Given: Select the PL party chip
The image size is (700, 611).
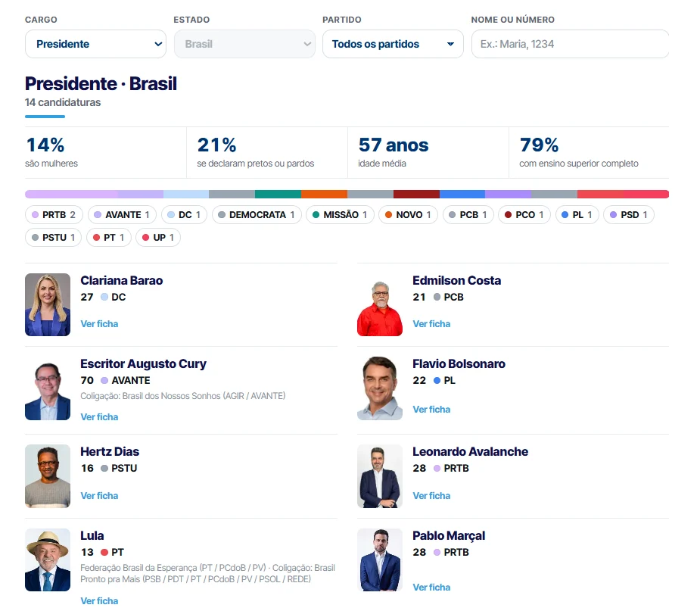Looking at the screenshot, I should 577,215.
